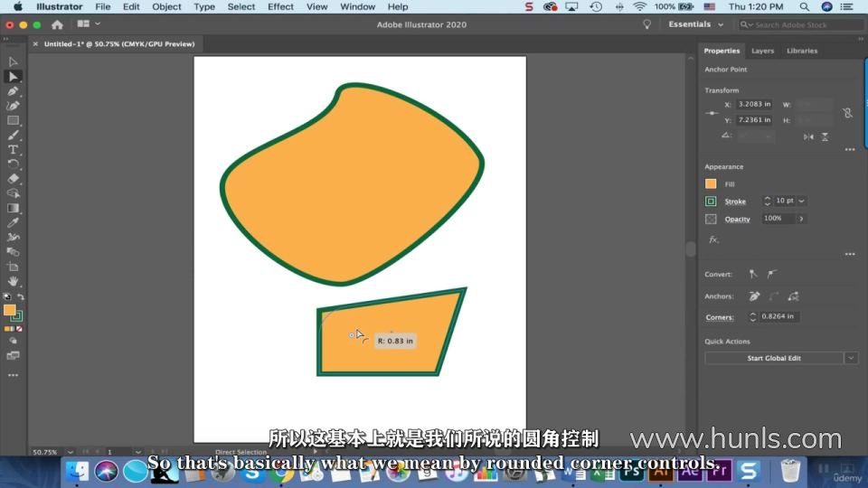Select the Selection tool arrow
Screen dimensions: 868x488
click(x=13, y=62)
